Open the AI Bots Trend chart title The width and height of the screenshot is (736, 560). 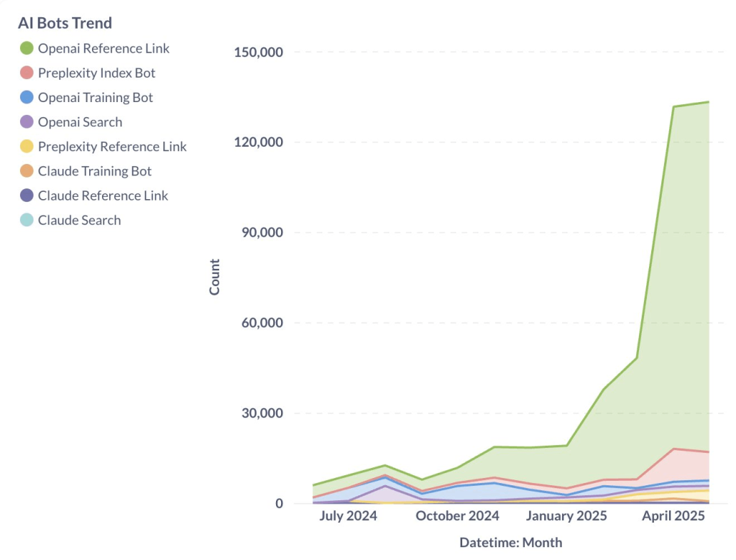(65, 23)
